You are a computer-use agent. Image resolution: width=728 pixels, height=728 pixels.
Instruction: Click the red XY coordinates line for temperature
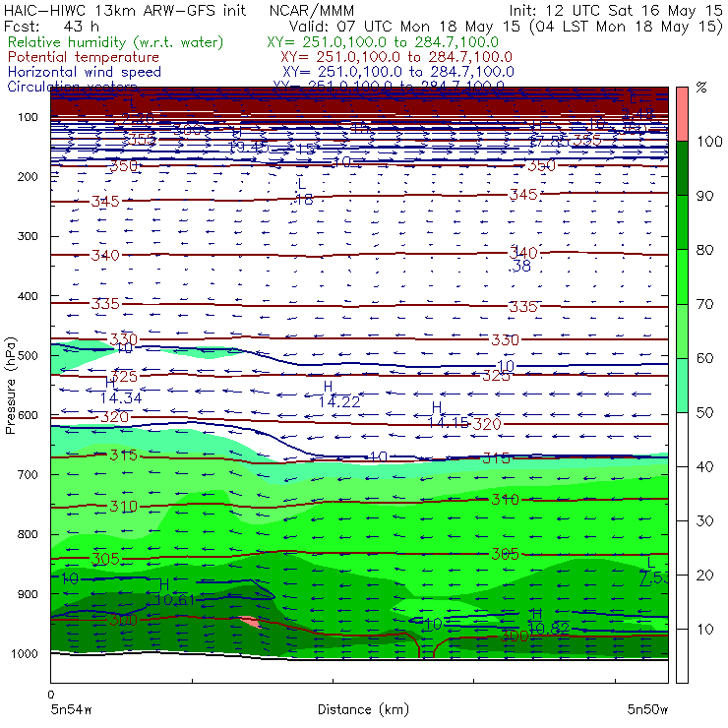(x=396, y=57)
